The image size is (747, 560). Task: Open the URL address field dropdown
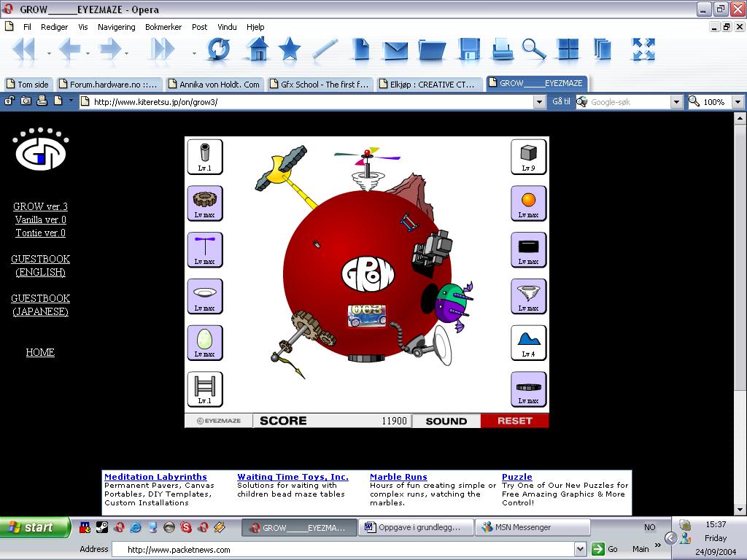[539, 102]
